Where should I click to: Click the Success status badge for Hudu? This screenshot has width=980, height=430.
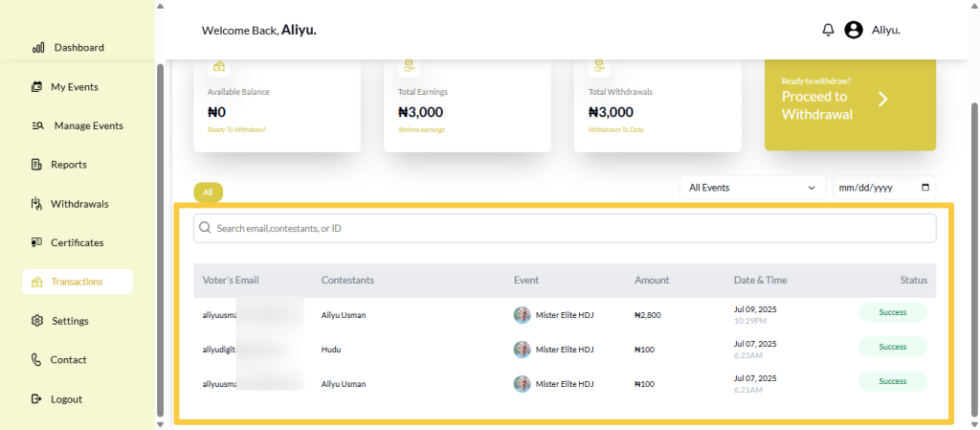(x=892, y=347)
